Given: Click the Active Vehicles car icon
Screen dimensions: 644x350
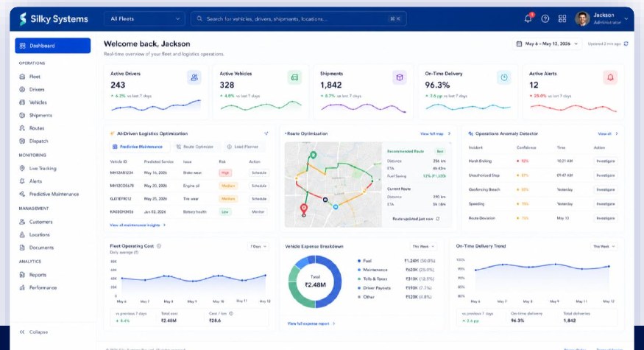Looking at the screenshot, I should [294, 77].
